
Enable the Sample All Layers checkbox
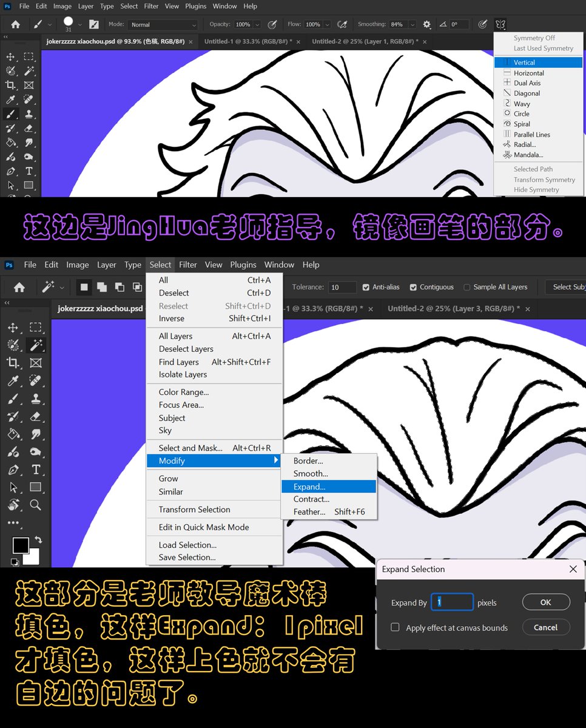(x=466, y=287)
